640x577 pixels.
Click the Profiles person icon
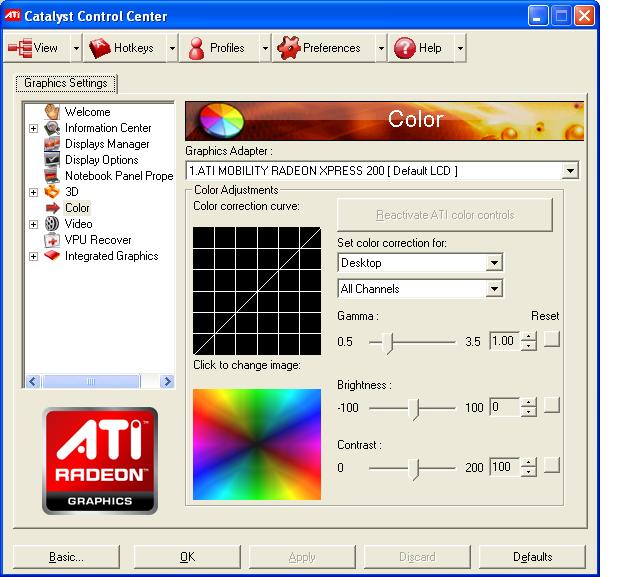click(x=196, y=48)
